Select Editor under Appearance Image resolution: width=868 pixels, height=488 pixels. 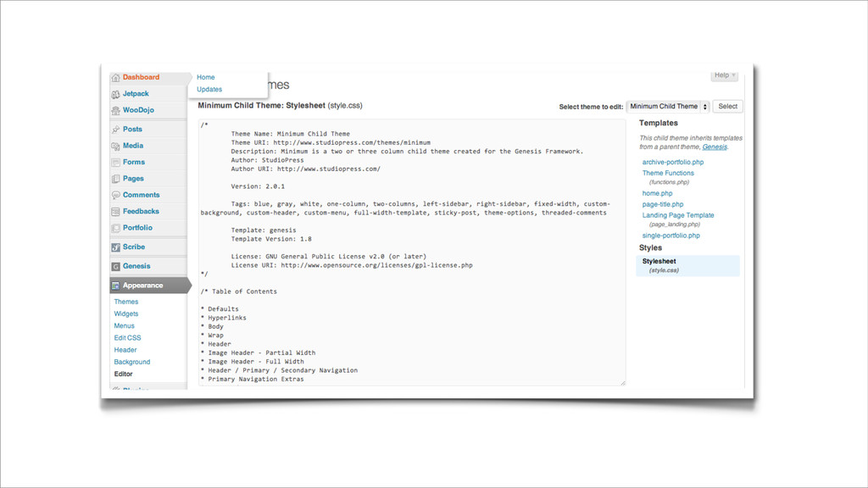(123, 374)
